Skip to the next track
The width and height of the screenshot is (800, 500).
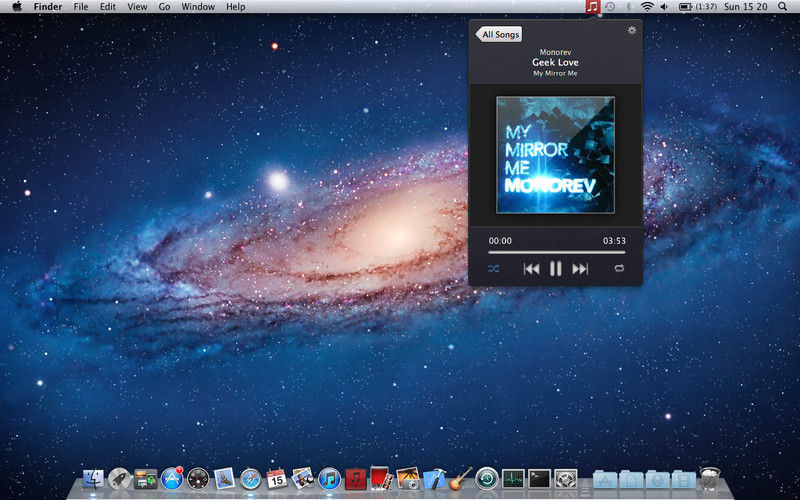click(x=580, y=268)
